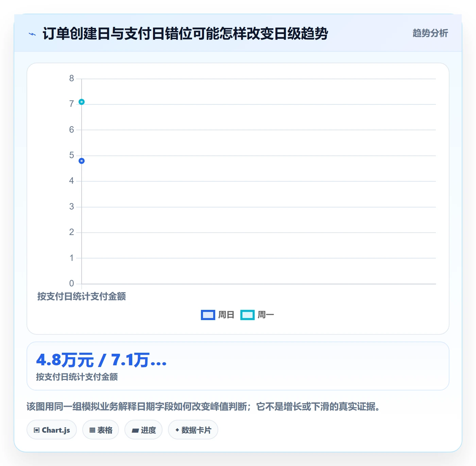Click the y-axis label 0
Viewport: 476px width, 466px height.
(x=71, y=283)
